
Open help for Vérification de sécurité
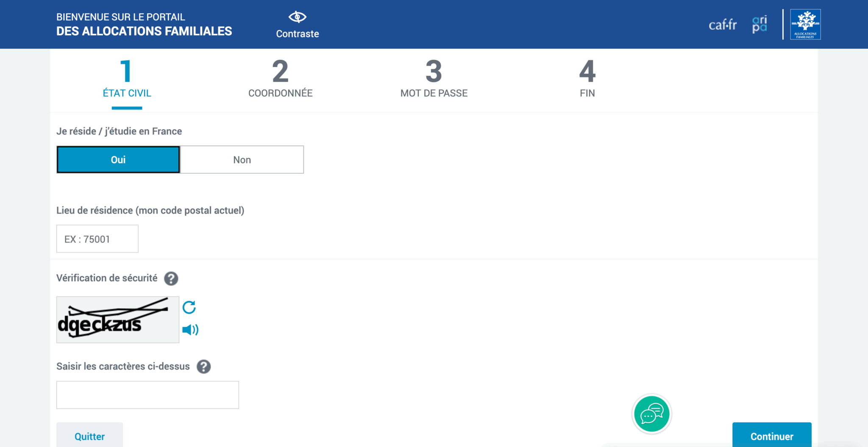[171, 278]
